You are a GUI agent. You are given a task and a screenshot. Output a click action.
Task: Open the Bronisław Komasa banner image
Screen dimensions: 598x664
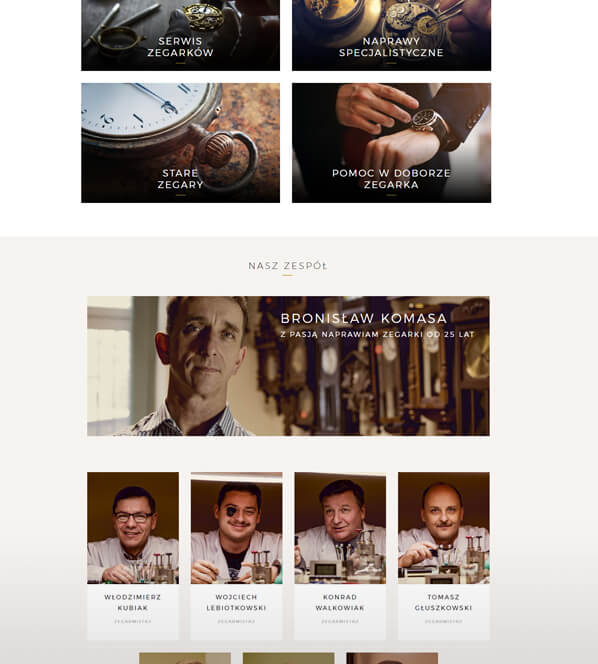point(288,366)
